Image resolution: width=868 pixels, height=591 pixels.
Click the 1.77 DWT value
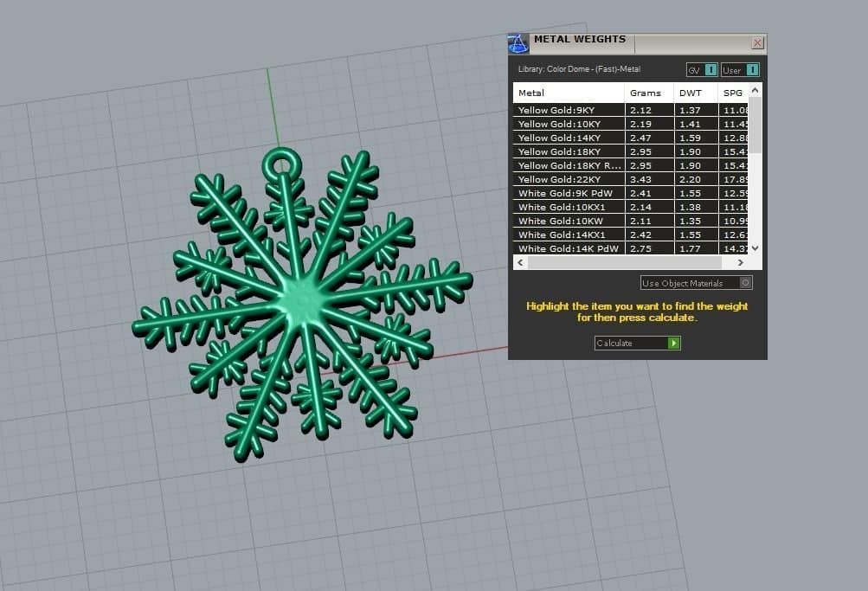[690, 248]
